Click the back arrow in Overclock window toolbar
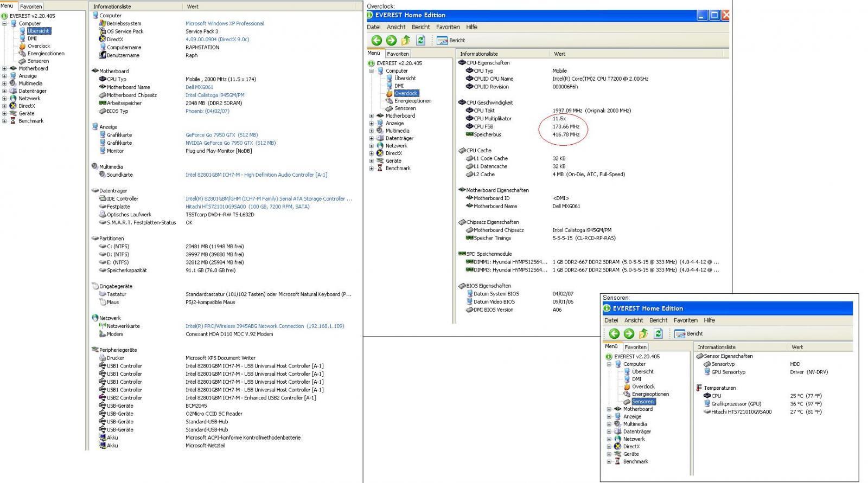Image resolution: width=868 pixels, height=483 pixels. coord(376,40)
